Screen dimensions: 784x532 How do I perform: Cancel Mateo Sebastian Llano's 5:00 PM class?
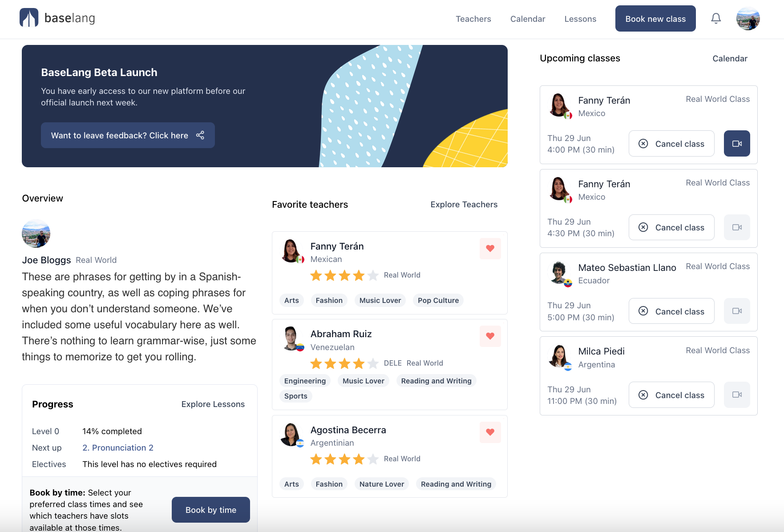pyautogui.click(x=671, y=311)
